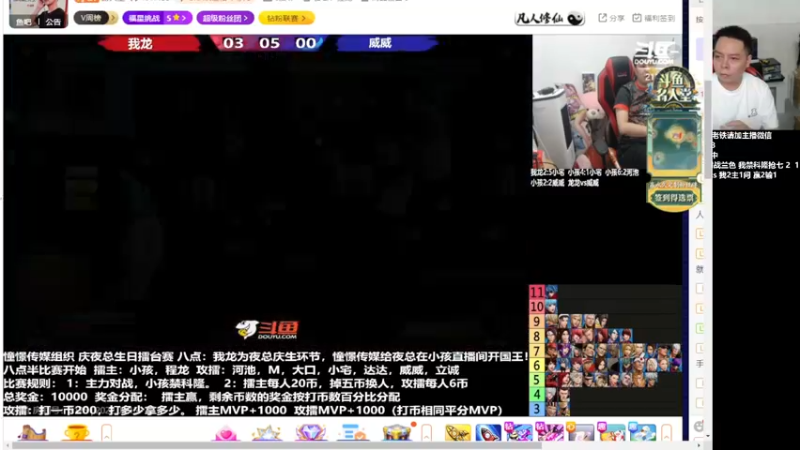Click the 威威 blue team name
The width and height of the screenshot is (800, 450).
380,43
